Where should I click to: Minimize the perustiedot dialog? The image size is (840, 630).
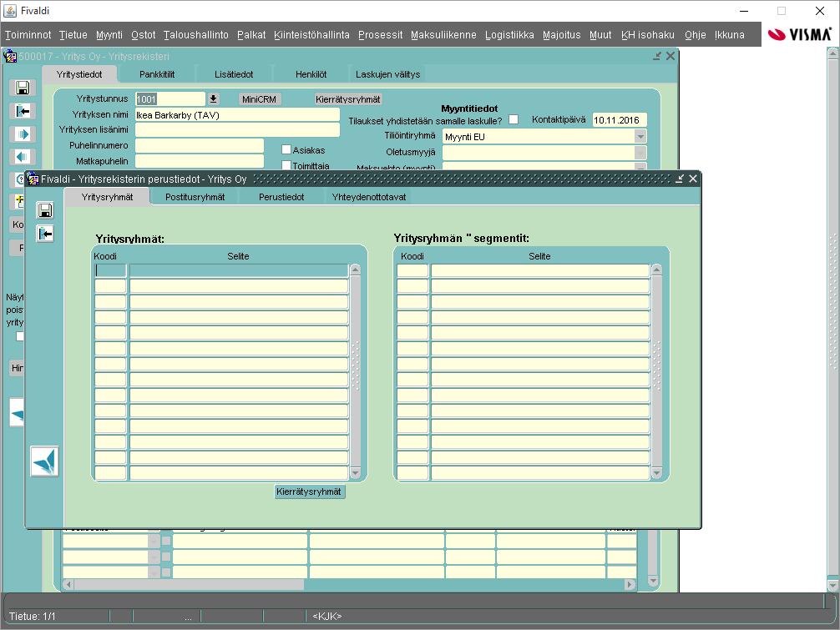(680, 179)
